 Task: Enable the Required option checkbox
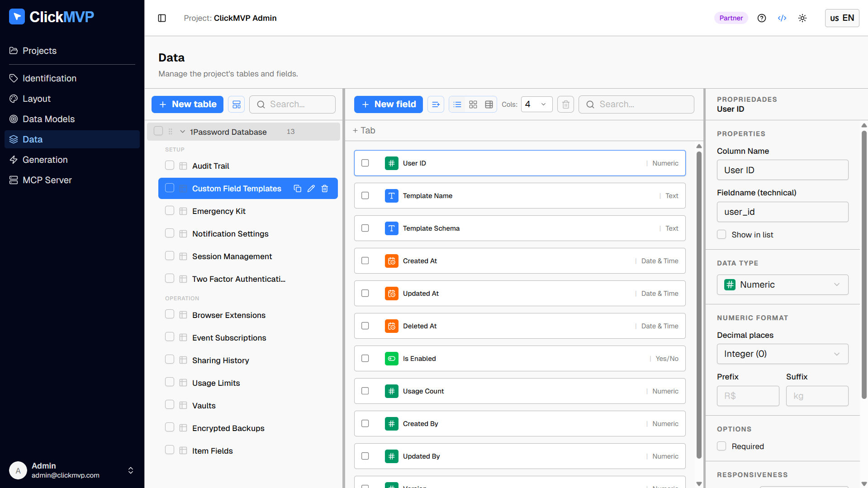[721, 446]
